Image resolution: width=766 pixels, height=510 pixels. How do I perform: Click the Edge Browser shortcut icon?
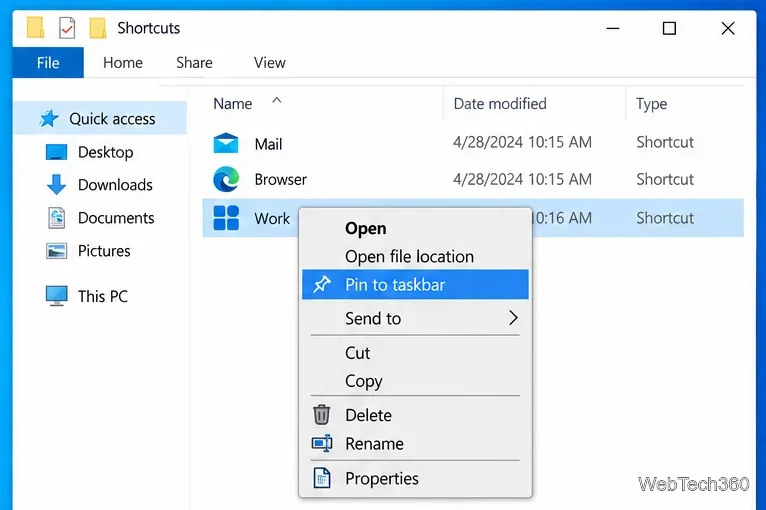[226, 179]
